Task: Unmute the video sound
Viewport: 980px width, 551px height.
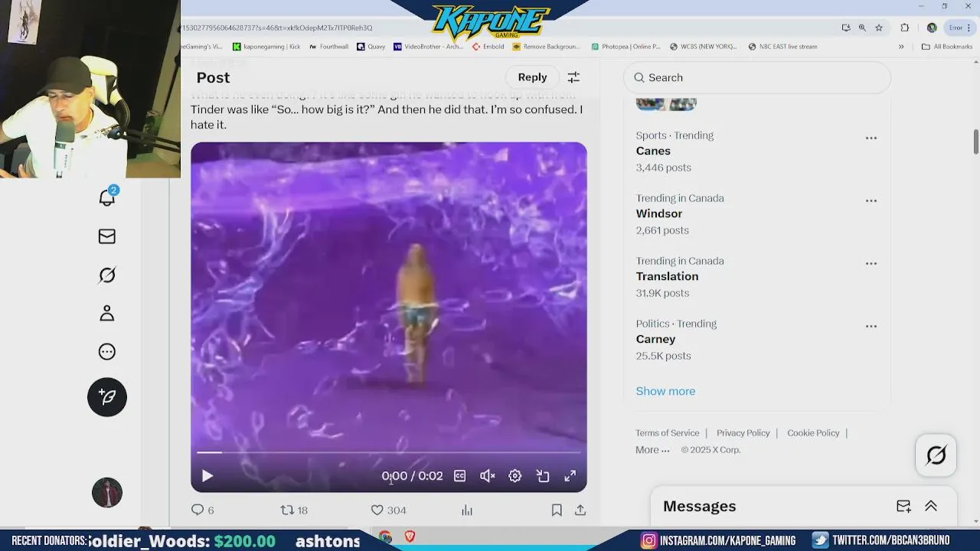Action: click(487, 476)
